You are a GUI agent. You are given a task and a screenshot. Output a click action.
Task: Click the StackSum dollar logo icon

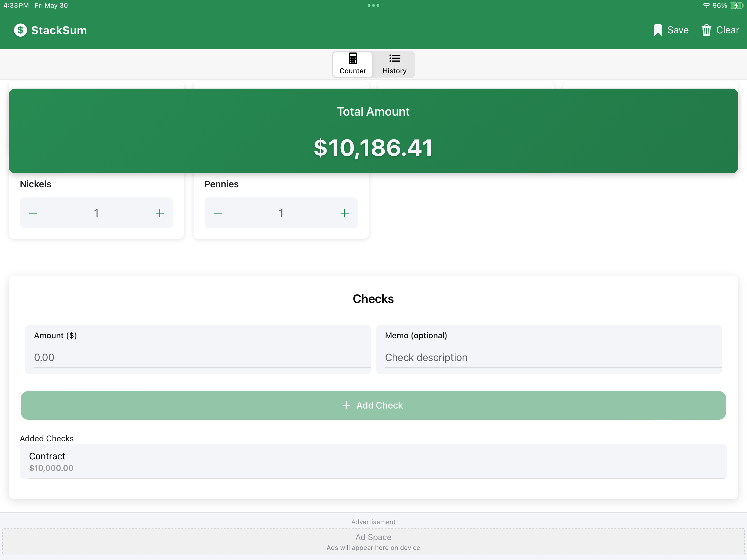tap(20, 30)
